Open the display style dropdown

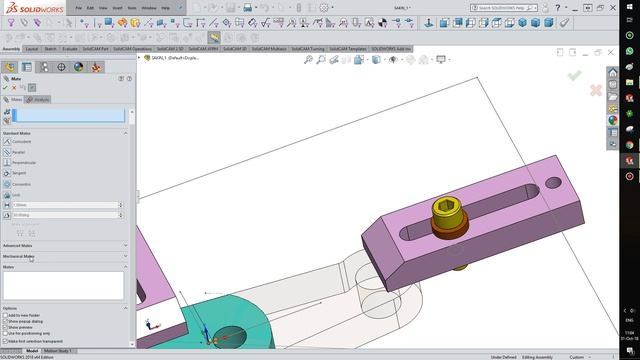(384, 60)
